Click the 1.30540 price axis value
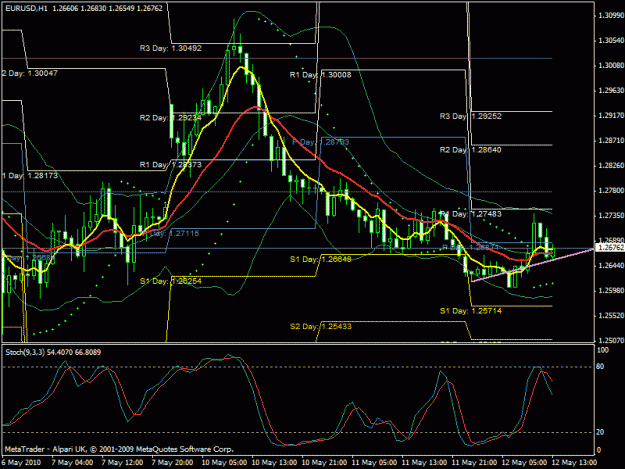This screenshot has height=469, width=625. pyautogui.click(x=611, y=41)
